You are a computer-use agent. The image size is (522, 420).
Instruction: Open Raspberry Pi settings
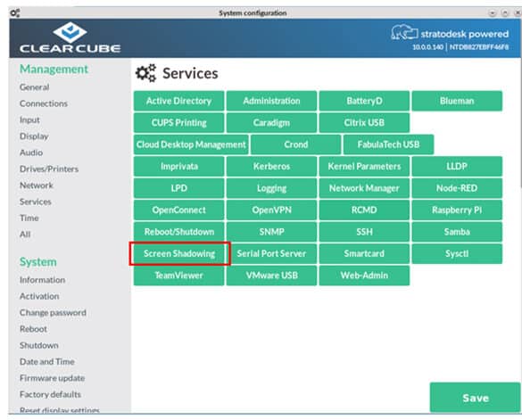(457, 210)
